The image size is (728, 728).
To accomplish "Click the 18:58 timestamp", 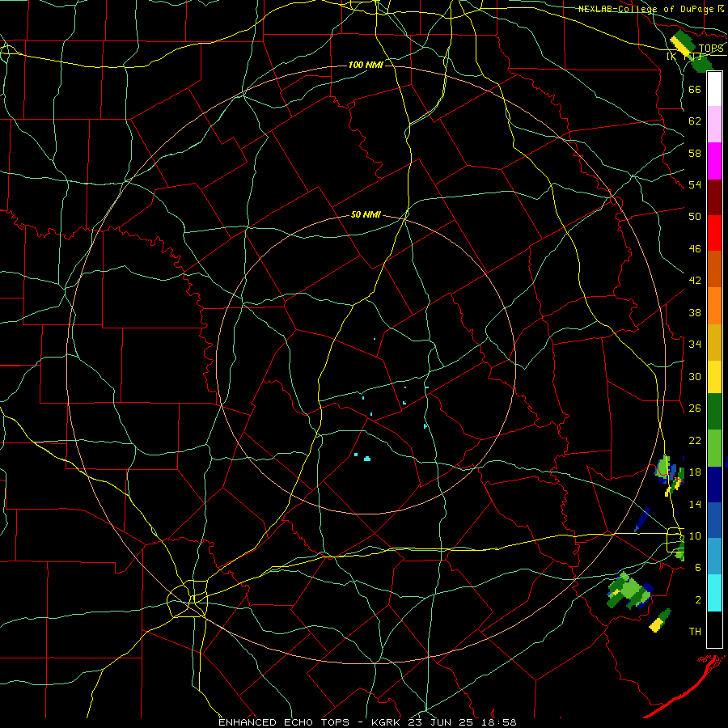I will pyautogui.click(x=497, y=722).
